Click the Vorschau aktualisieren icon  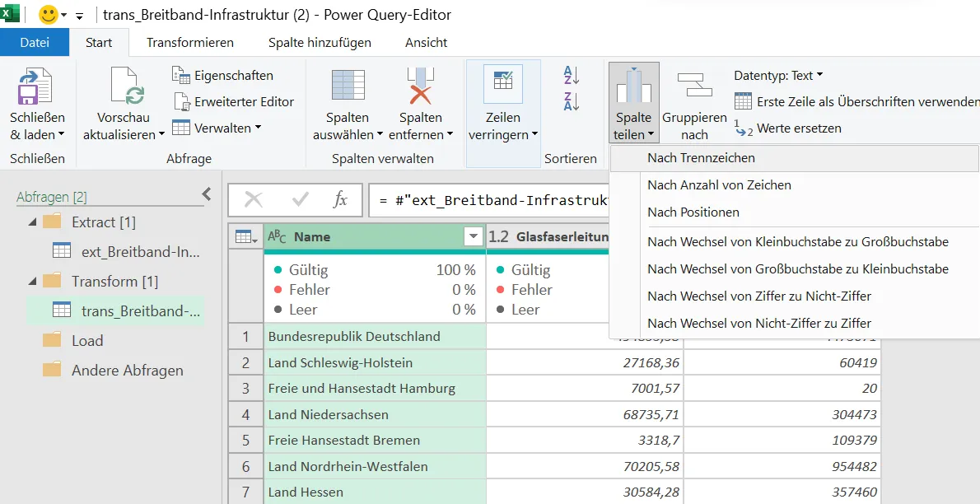pos(128,86)
